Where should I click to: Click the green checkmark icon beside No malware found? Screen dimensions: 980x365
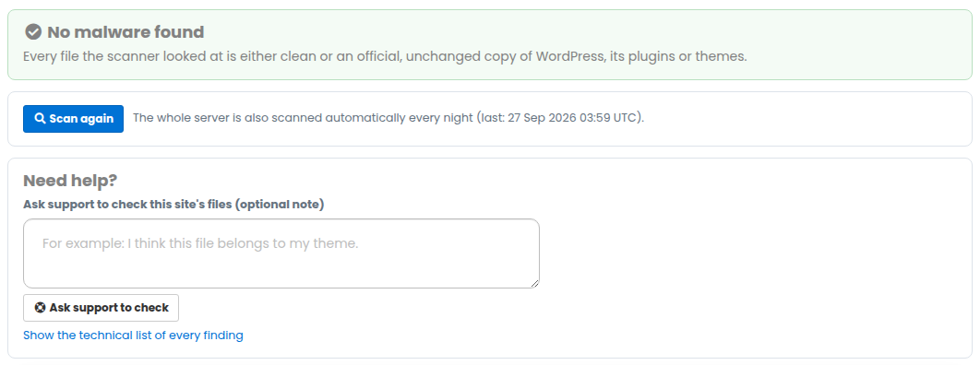click(x=33, y=32)
